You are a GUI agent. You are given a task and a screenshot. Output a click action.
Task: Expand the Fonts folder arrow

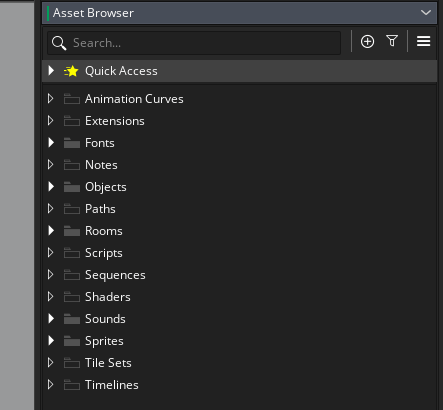tap(51, 143)
